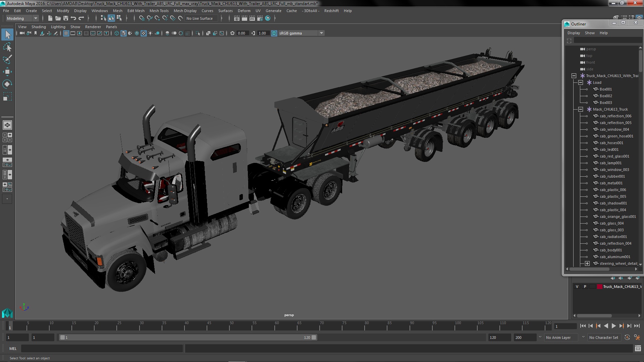
Task: Step back one frame button
Action: [590, 326]
